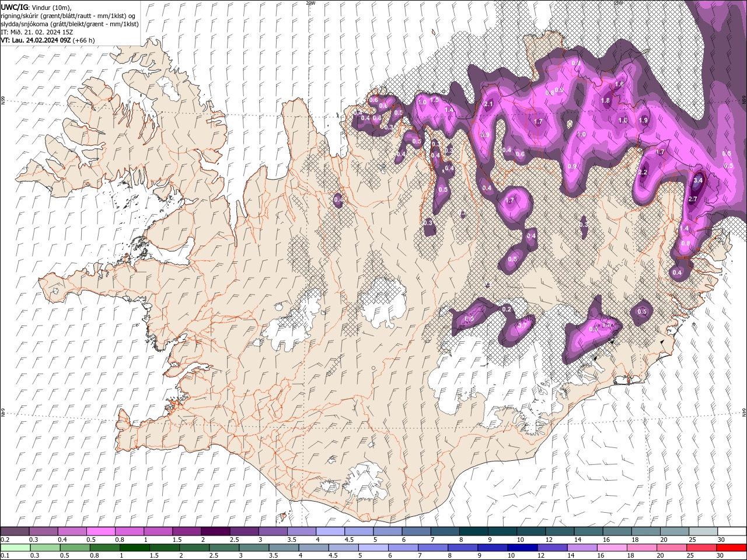Click the IT: Mið. 21. 02. 2024 15Z line

pyautogui.click(x=37, y=32)
